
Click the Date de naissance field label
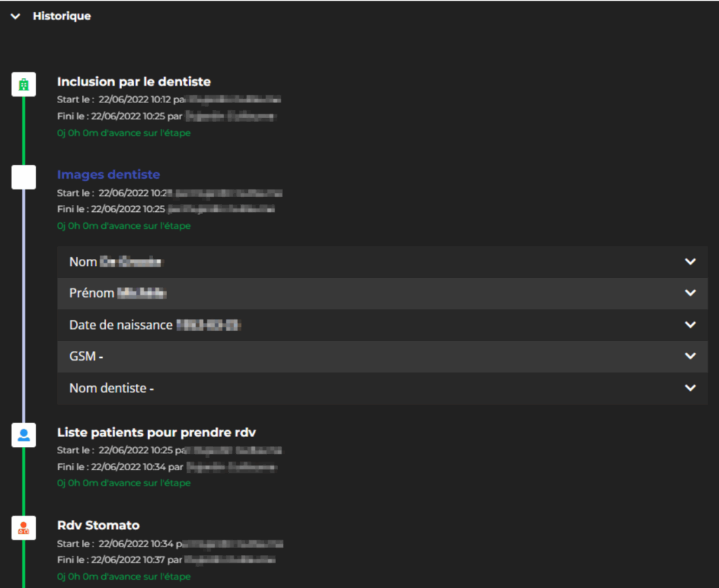click(121, 325)
